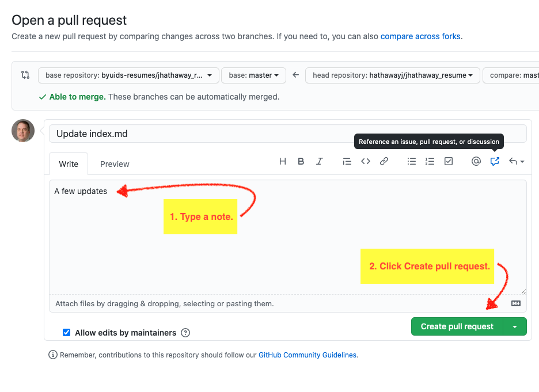
Task: Insert a quote block
Action: pyautogui.click(x=347, y=162)
